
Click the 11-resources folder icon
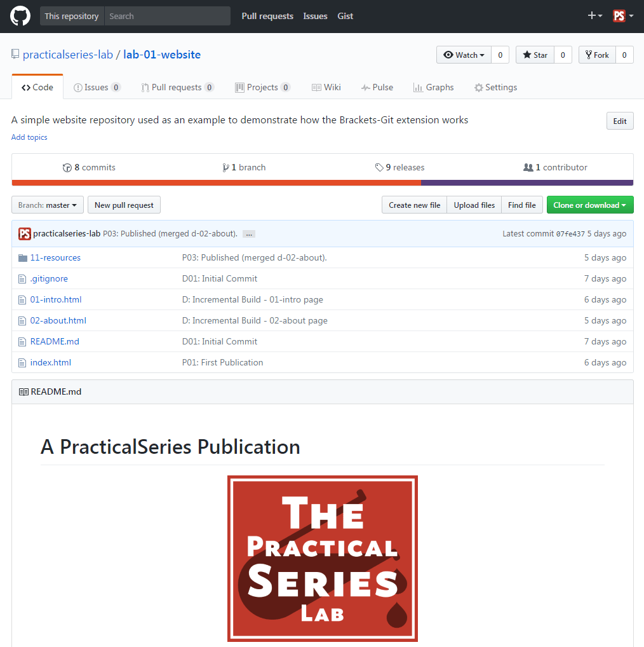(x=23, y=258)
